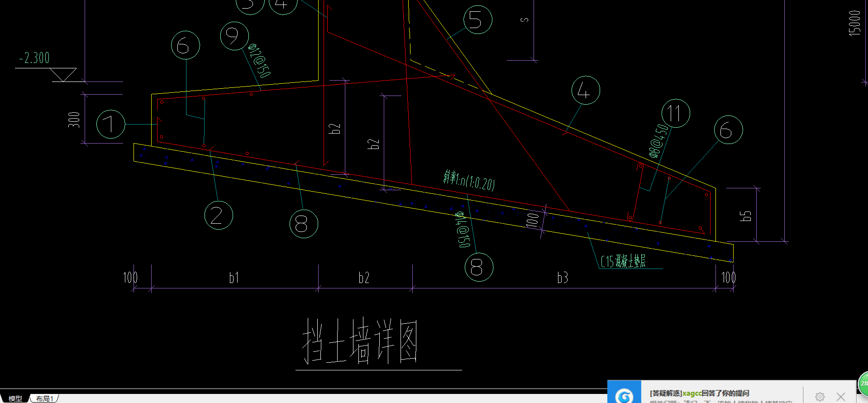Image resolution: width=868 pixels, height=403 pixels.
Task: Click the green floating badge circle
Action: pos(863,384)
